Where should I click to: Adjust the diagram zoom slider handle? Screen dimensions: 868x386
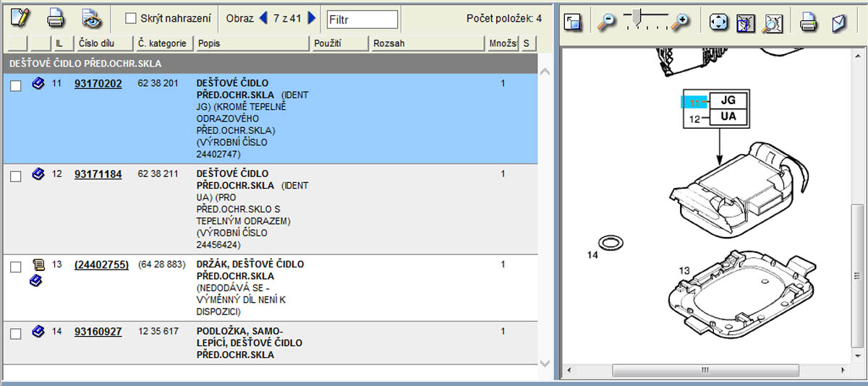pos(636,16)
